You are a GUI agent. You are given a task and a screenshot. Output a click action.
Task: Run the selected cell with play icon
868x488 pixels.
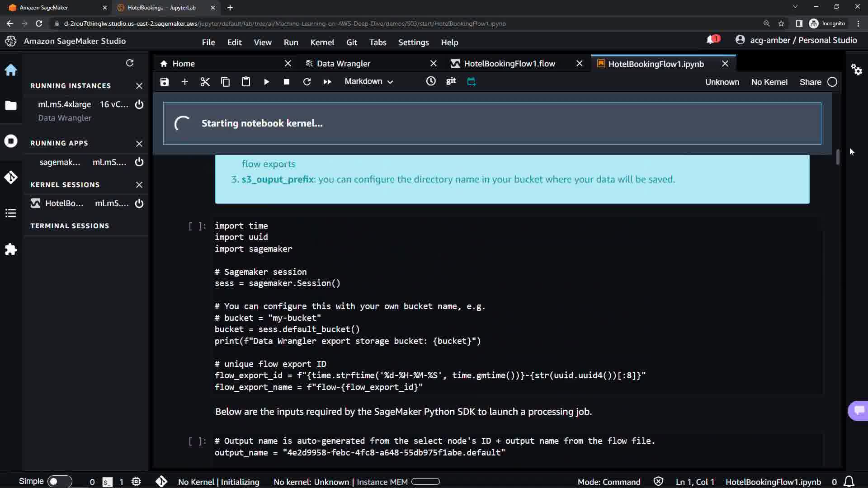[x=266, y=82]
